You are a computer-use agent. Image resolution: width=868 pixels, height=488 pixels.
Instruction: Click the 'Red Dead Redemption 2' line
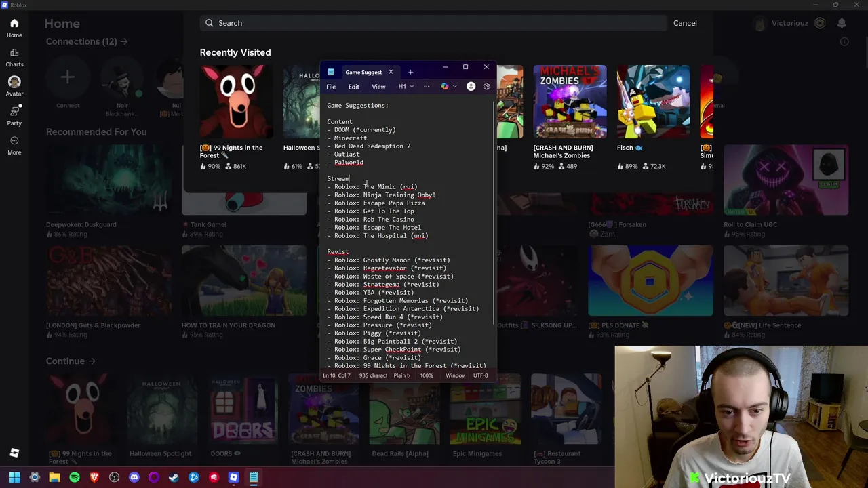(x=369, y=146)
